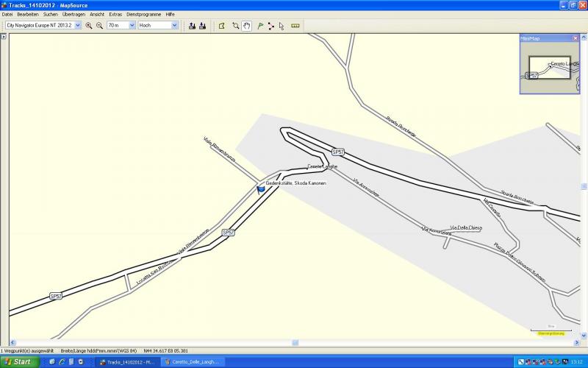Open the Übertragen menu
The image size is (588, 368).
73,14
